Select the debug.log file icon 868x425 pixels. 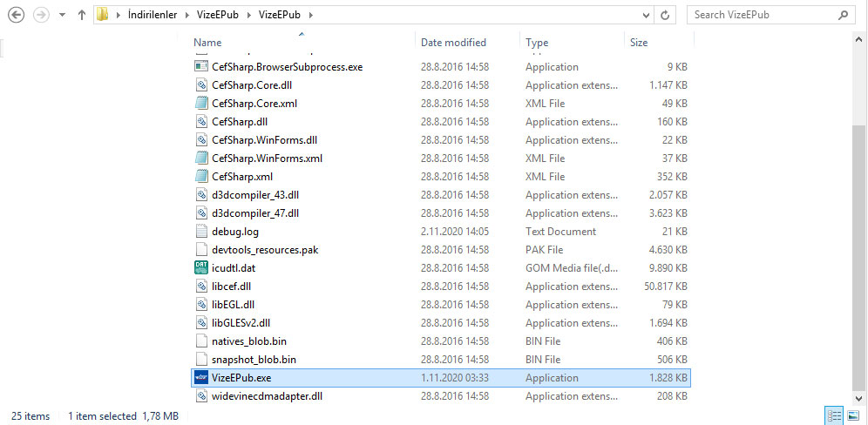(201, 231)
